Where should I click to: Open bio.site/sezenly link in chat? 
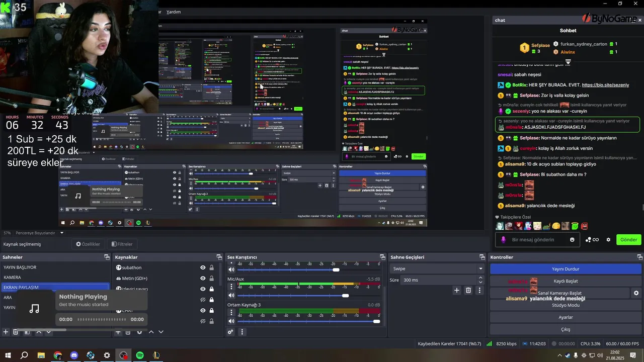(x=605, y=85)
